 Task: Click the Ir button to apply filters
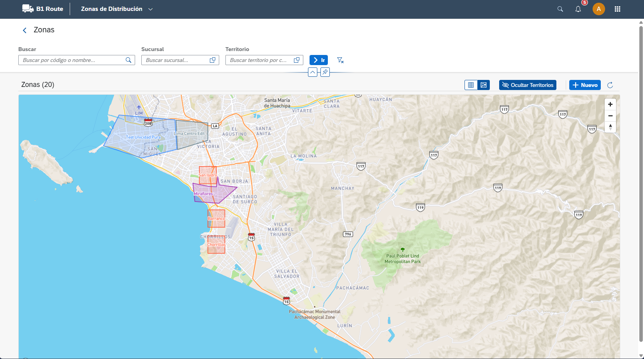tap(318, 60)
